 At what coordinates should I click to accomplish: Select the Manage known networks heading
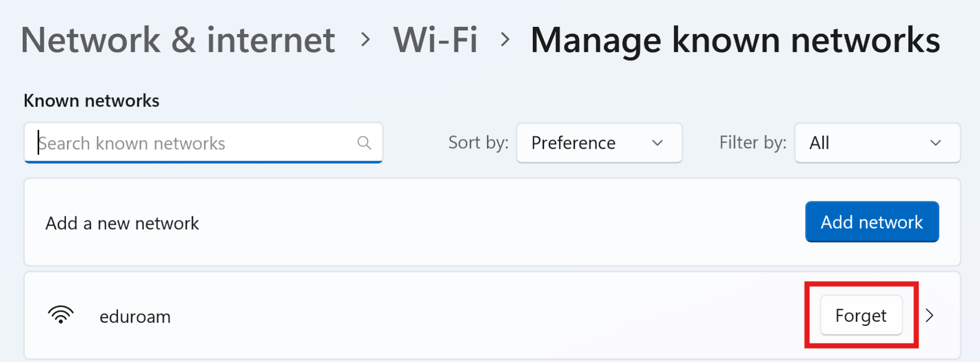point(734,40)
